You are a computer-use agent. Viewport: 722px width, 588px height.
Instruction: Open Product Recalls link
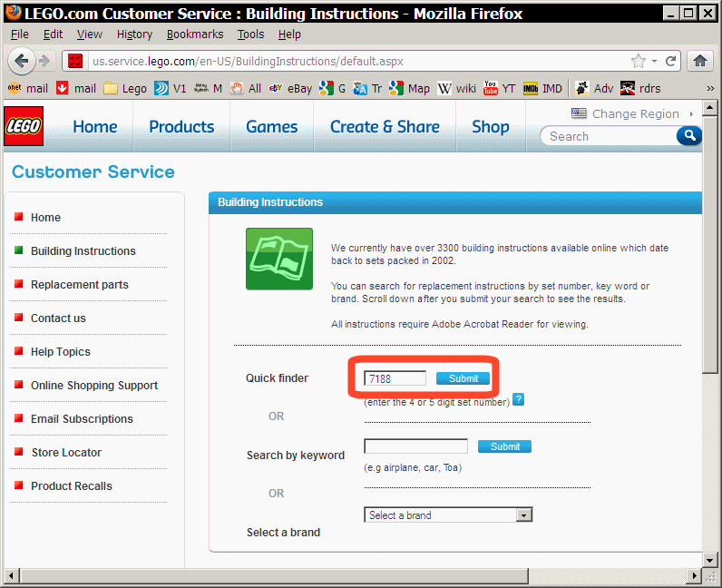click(72, 486)
